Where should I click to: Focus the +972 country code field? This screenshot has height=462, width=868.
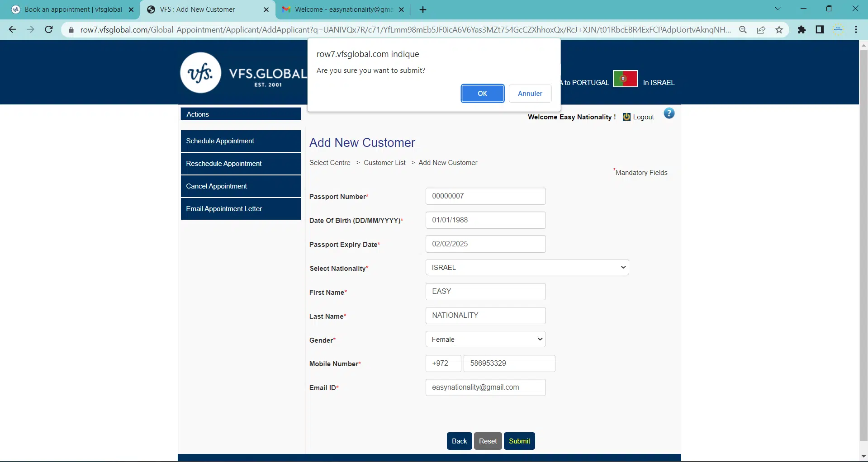click(443, 363)
